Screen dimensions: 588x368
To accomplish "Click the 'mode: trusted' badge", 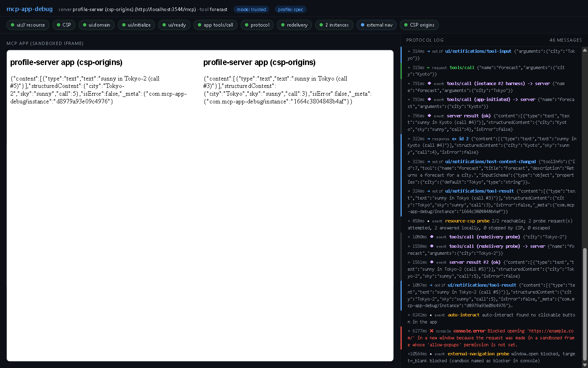I will click(252, 9).
